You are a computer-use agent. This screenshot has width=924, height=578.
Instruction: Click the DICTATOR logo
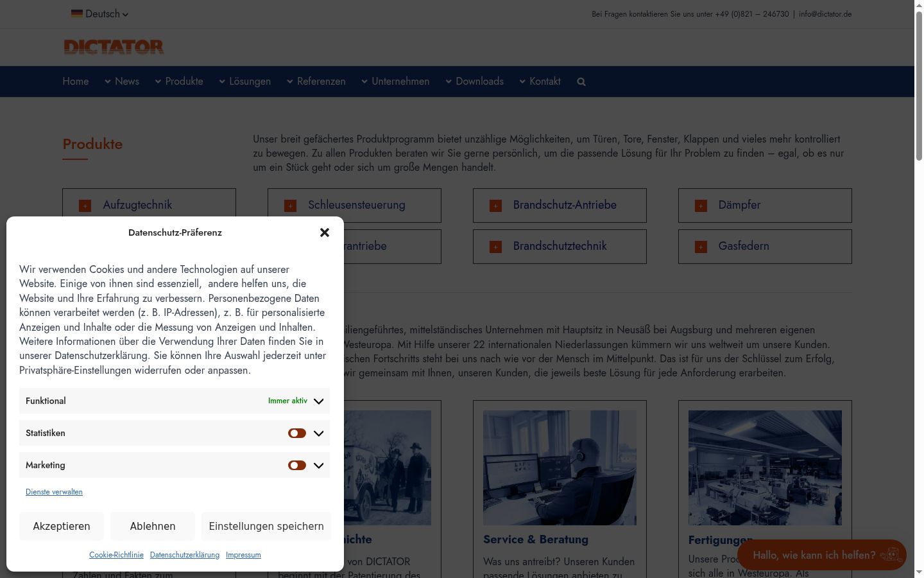coord(114,47)
